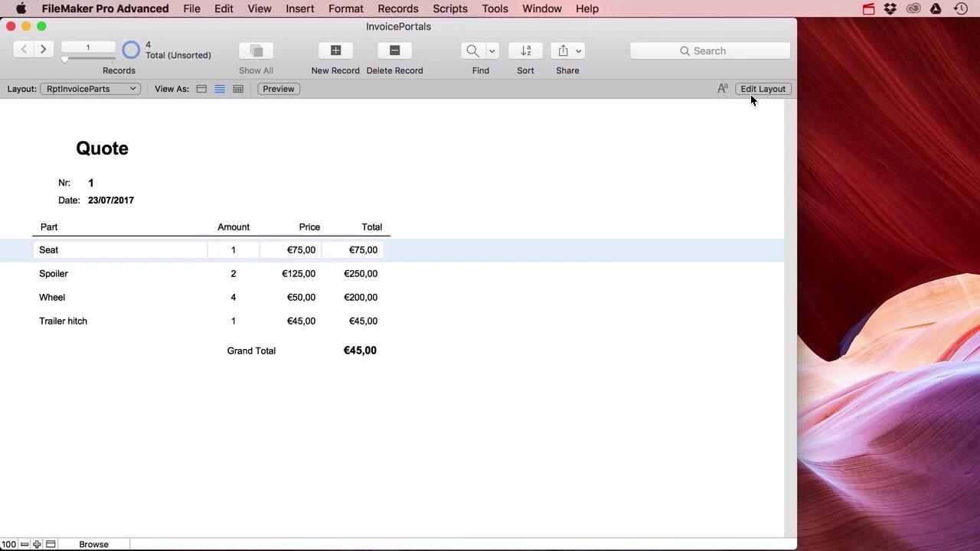Expand the Share options arrow
980x551 pixels.
[579, 51]
